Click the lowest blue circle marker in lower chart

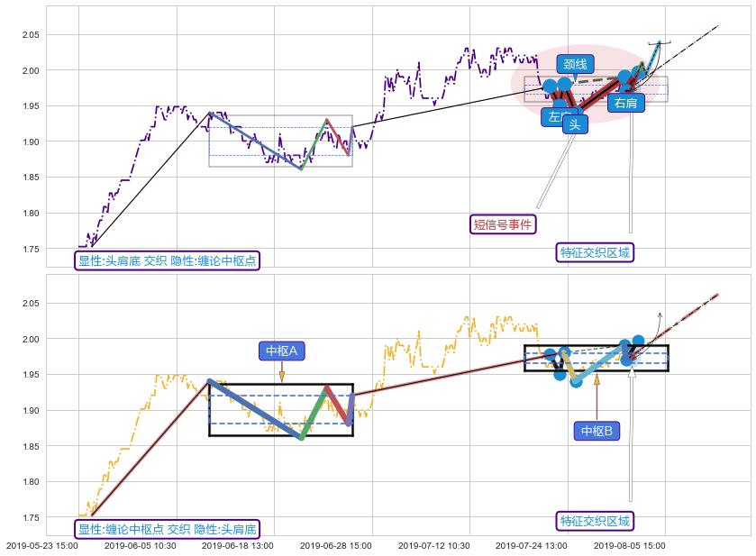point(577,381)
